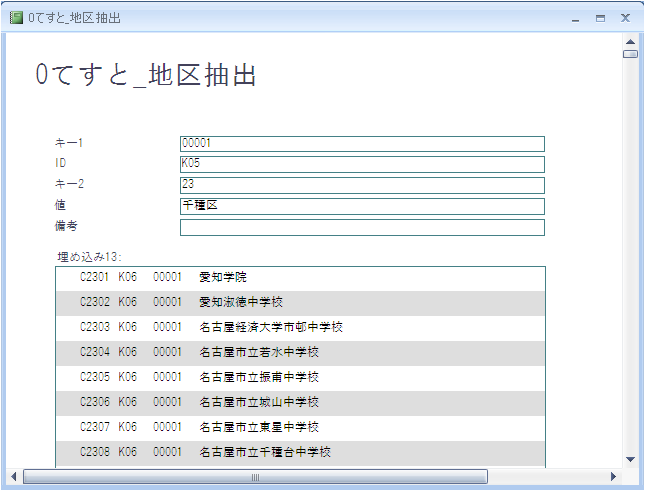Close the 0てすと_地区抽出 form window
645x491 pixels.
625,18
